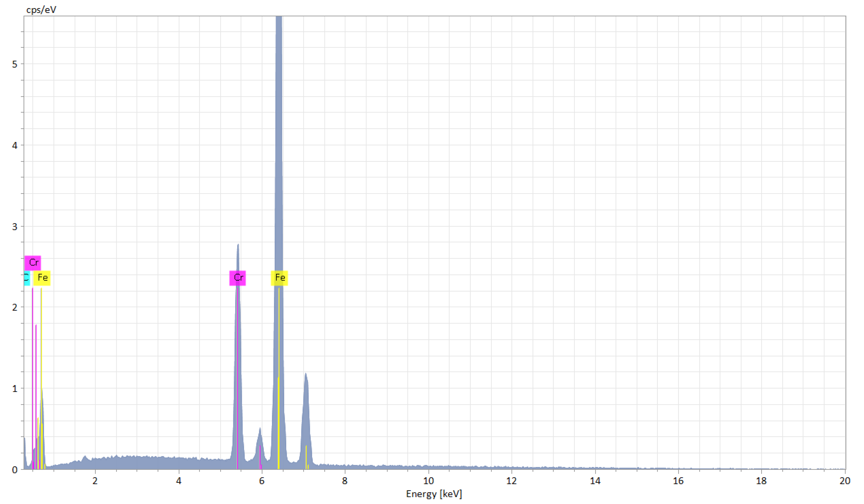Click the 'Energy [keV]' x-axis title
This screenshot has width=864, height=504.
pyautogui.click(x=434, y=494)
